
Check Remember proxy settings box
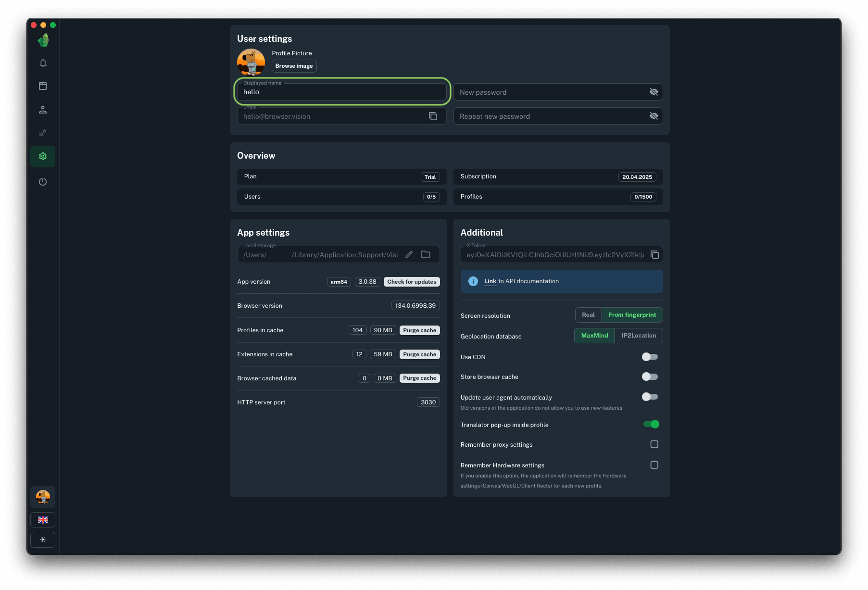click(x=654, y=444)
